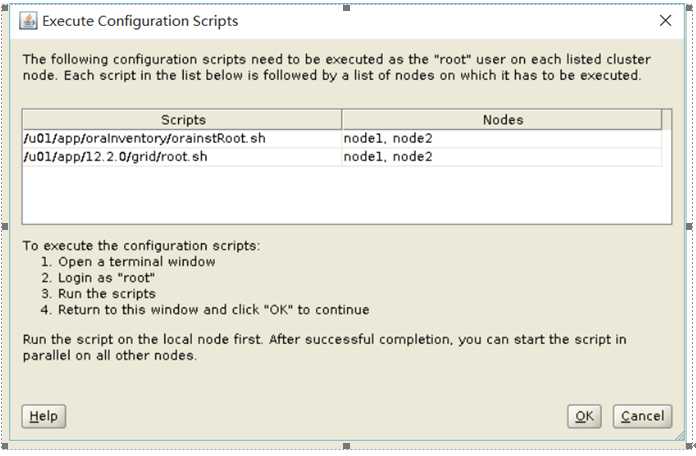Click the Execute Configuration Scripts title text
The width and height of the screenshot is (696, 456).
140,21
